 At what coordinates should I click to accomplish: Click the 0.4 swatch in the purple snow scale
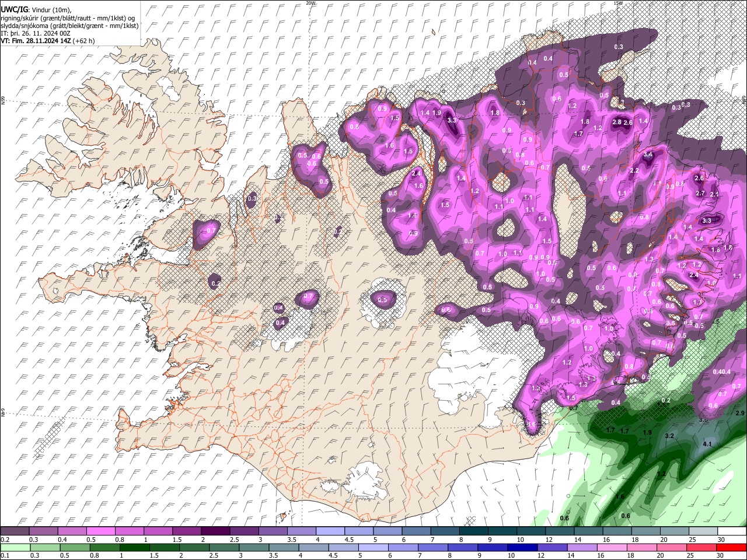72,531
